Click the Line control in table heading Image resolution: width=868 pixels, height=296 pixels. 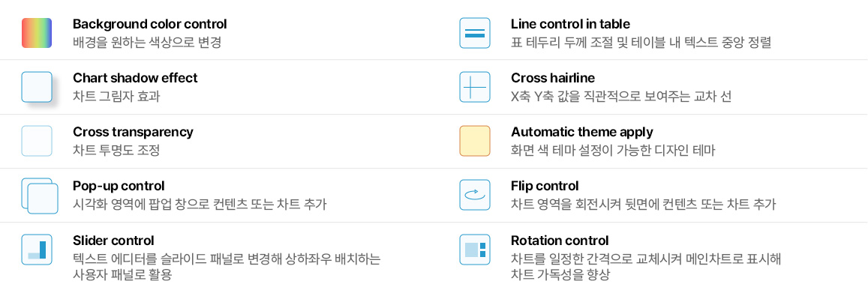click(570, 24)
